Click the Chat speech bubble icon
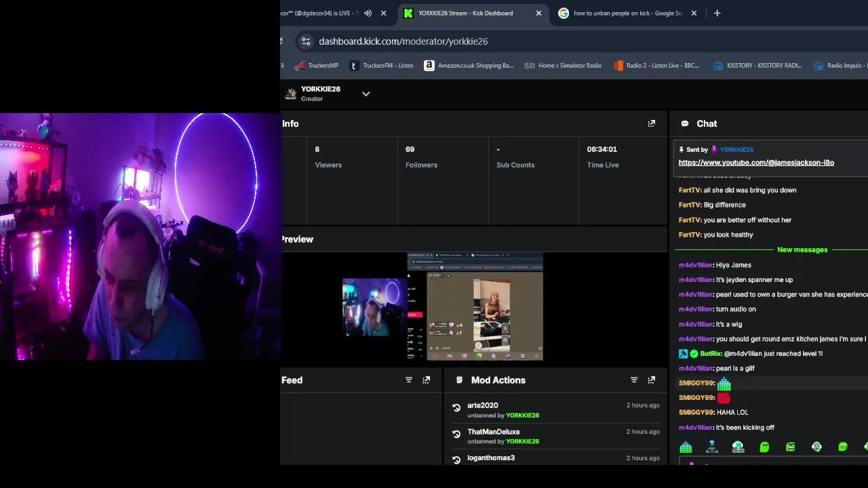Viewport: 868px width, 488px height. pos(685,124)
